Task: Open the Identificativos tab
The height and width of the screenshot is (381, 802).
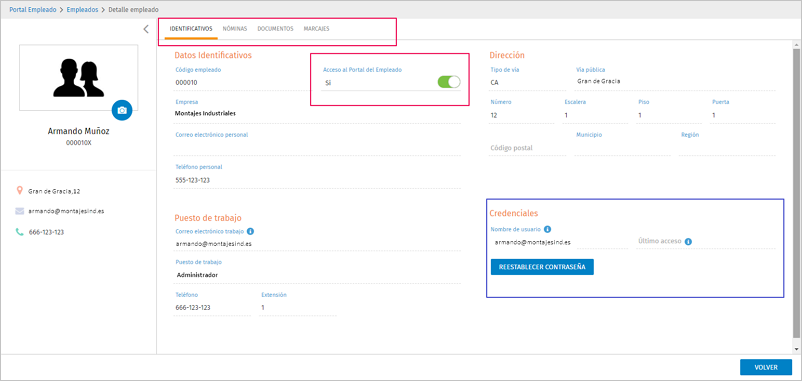Action: (191, 29)
